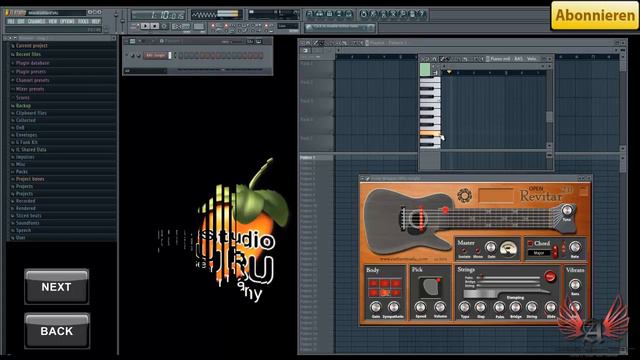Open the Sliced beats folder
The image size is (640, 360).
coord(29,216)
